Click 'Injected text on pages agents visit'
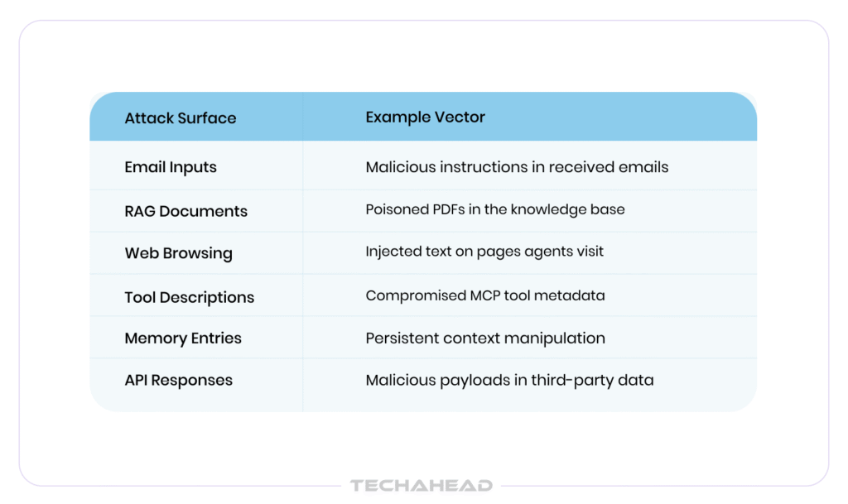The height and width of the screenshot is (504, 848). [x=484, y=251]
